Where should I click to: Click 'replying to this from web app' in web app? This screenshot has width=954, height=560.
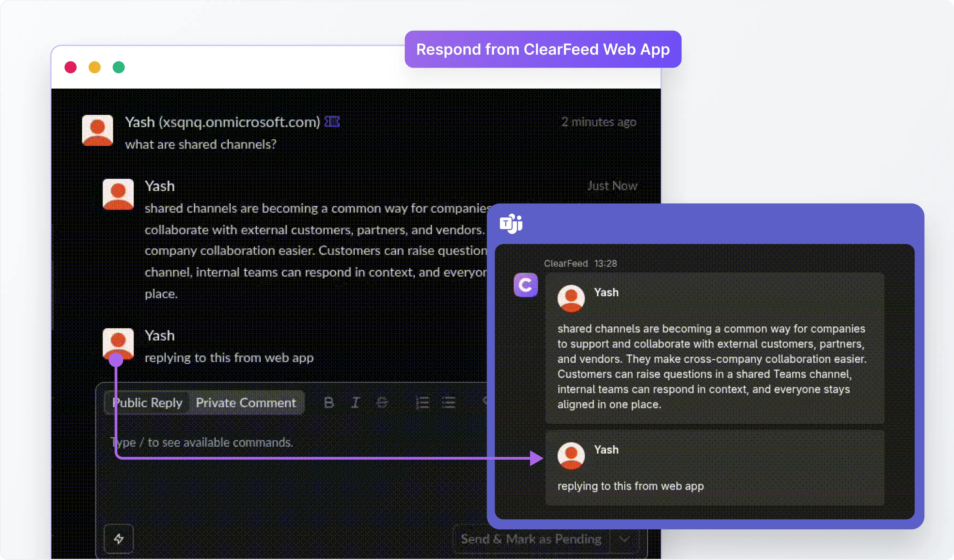point(229,358)
